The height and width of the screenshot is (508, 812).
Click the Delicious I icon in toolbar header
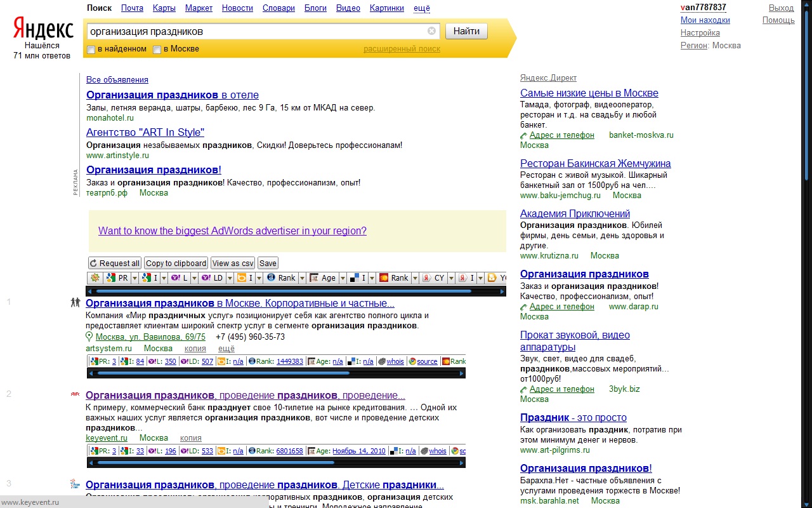(x=354, y=278)
